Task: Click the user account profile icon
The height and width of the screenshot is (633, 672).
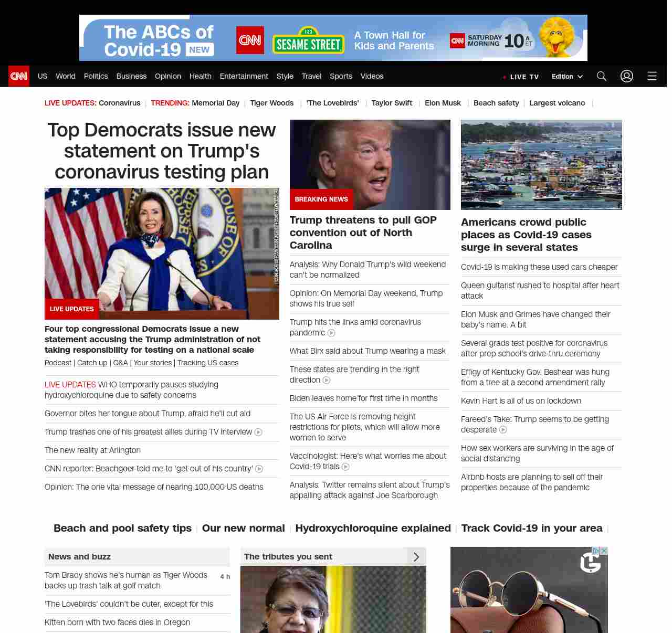Action: click(627, 76)
